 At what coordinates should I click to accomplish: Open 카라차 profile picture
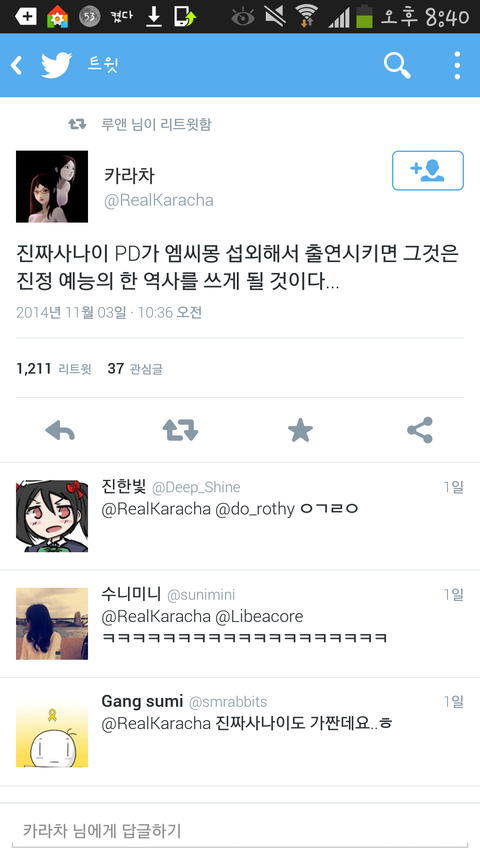click(x=52, y=187)
